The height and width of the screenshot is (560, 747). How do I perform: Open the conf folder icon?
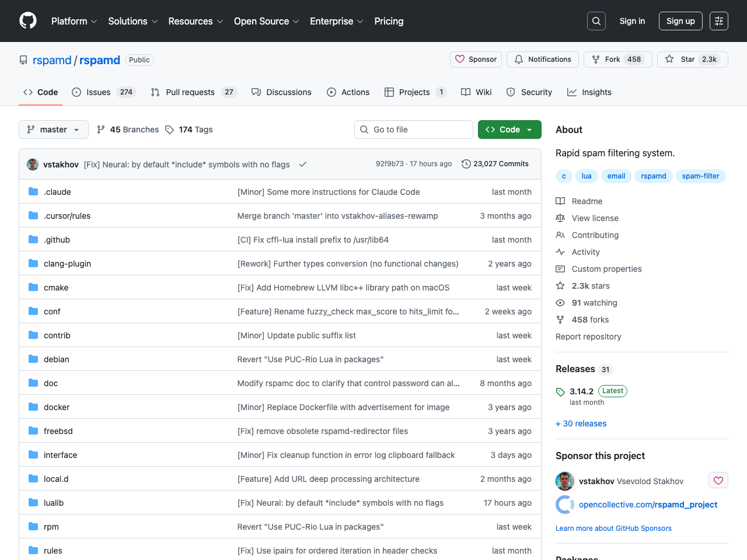click(x=33, y=311)
